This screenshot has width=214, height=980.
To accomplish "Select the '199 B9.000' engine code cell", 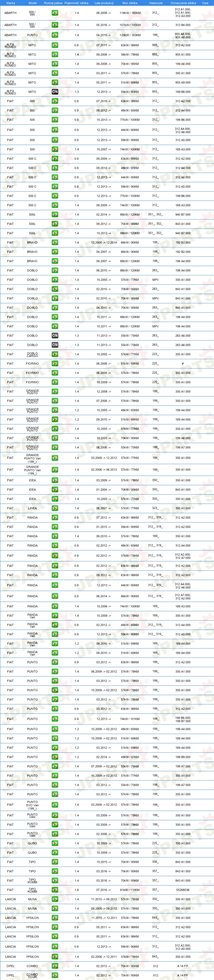I will point(183,758).
